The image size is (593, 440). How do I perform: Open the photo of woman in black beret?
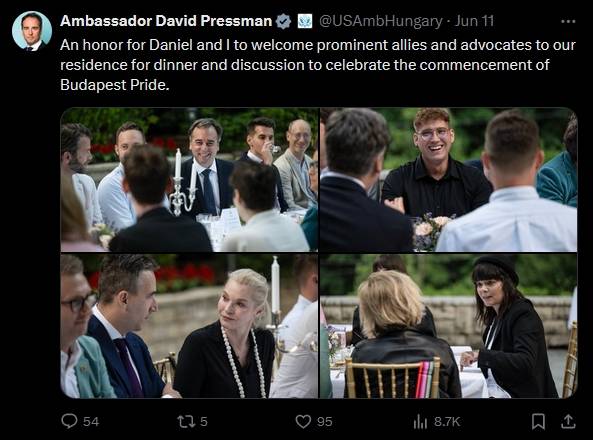[449, 326]
